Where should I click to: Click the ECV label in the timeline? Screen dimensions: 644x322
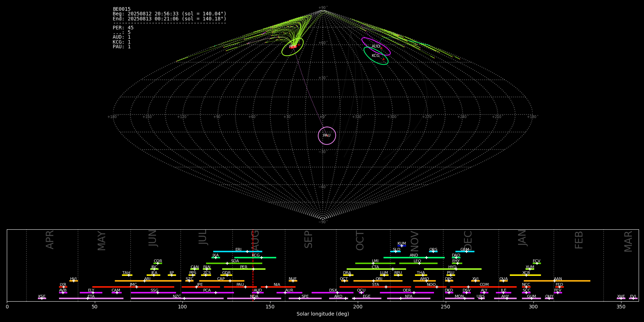pos(536,261)
